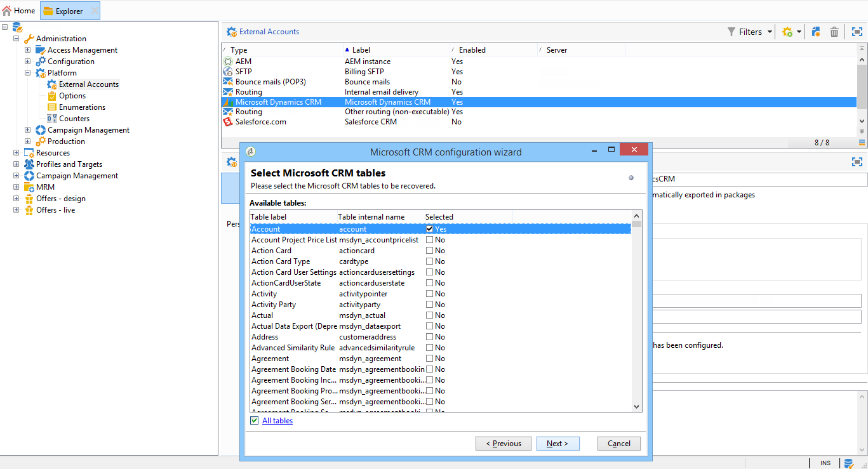Open the actions gear dropdown arrow
The image size is (868, 469).
pos(799,32)
